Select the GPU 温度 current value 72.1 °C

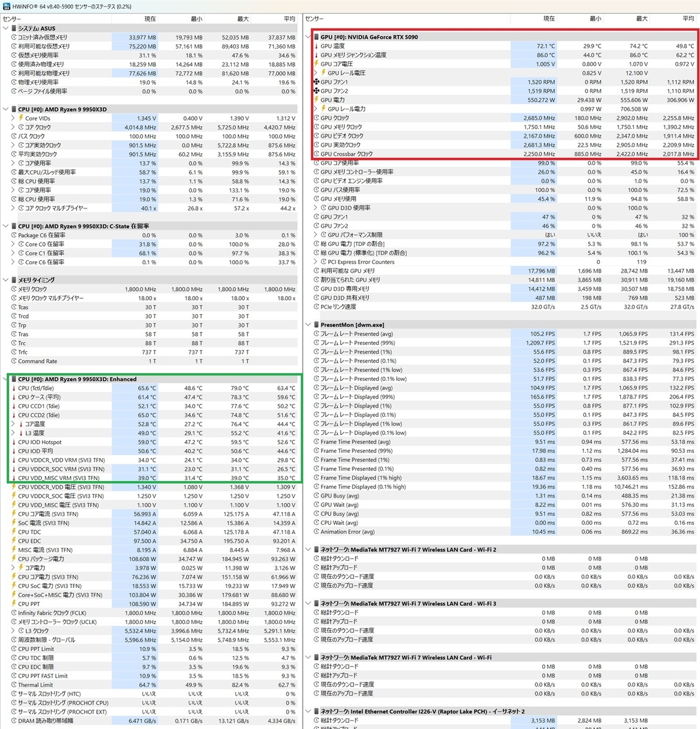pos(546,46)
